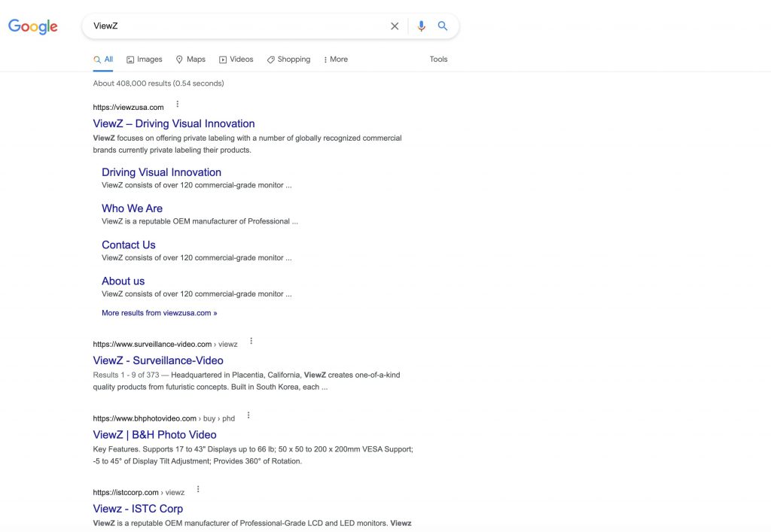Submit search with the magnifying glass icon
Viewport: 771px width, 532px height.
point(443,26)
